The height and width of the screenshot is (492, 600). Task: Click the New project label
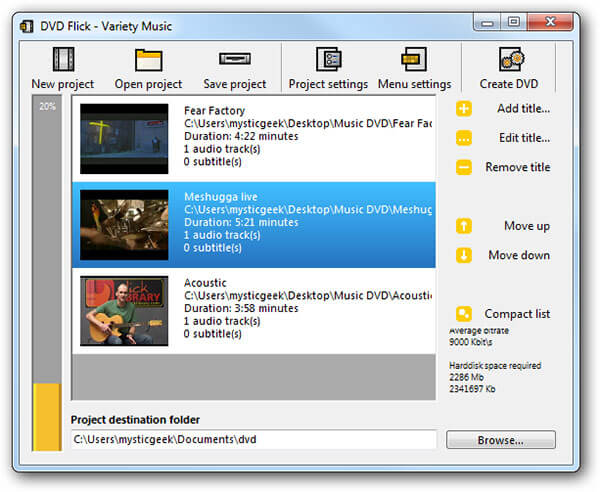click(x=63, y=84)
